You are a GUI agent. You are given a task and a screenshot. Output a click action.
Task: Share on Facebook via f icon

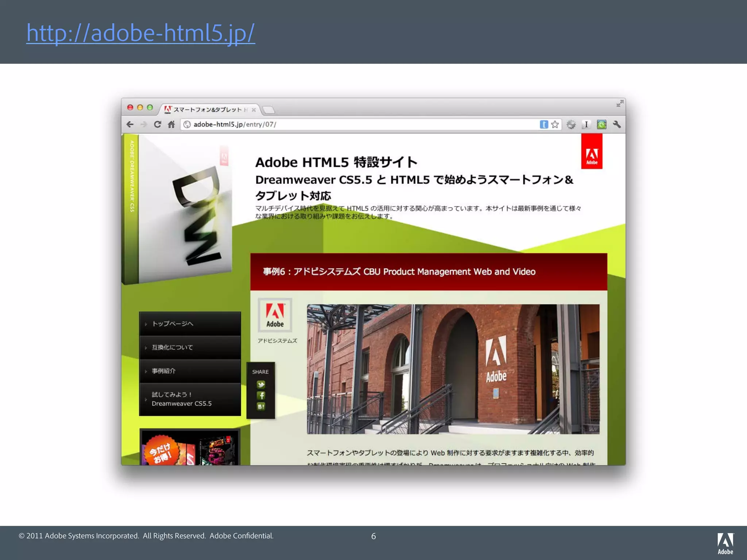pos(261,396)
